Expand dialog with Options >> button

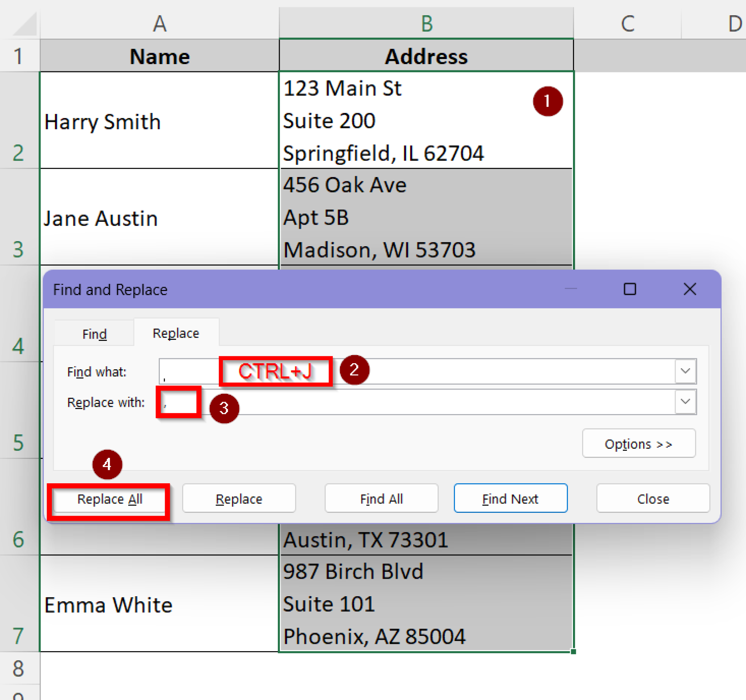pyautogui.click(x=639, y=443)
